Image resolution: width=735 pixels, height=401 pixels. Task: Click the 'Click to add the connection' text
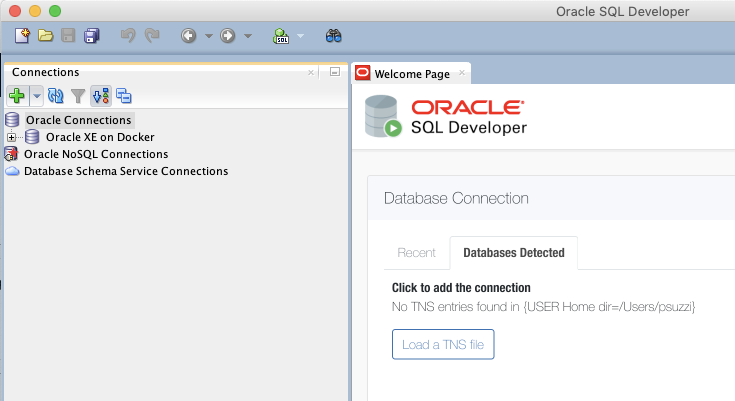click(x=461, y=288)
